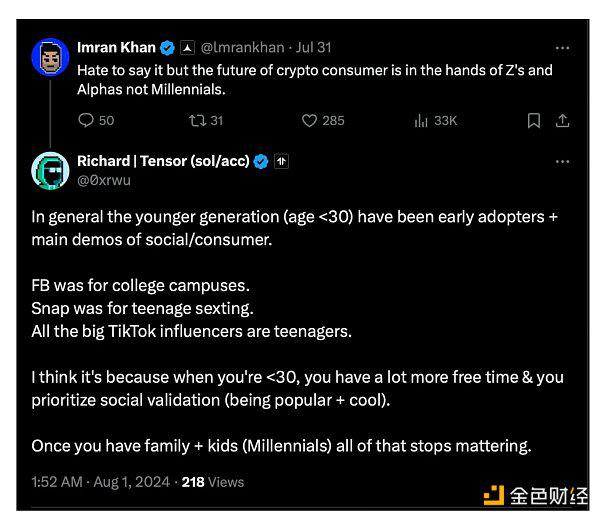Viewport: 600px width, 517px height.
Task: Open more options on Imran Khan's tweet
Action: [563, 47]
